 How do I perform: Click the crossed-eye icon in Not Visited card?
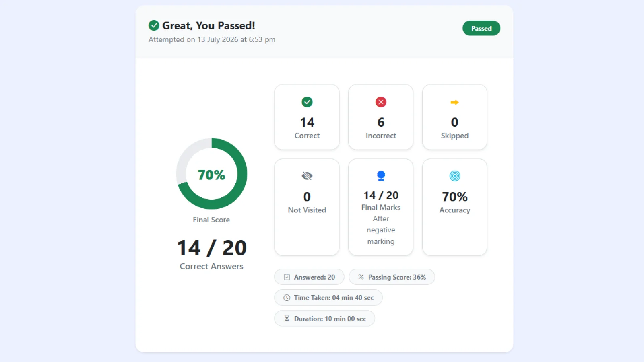pyautogui.click(x=307, y=176)
